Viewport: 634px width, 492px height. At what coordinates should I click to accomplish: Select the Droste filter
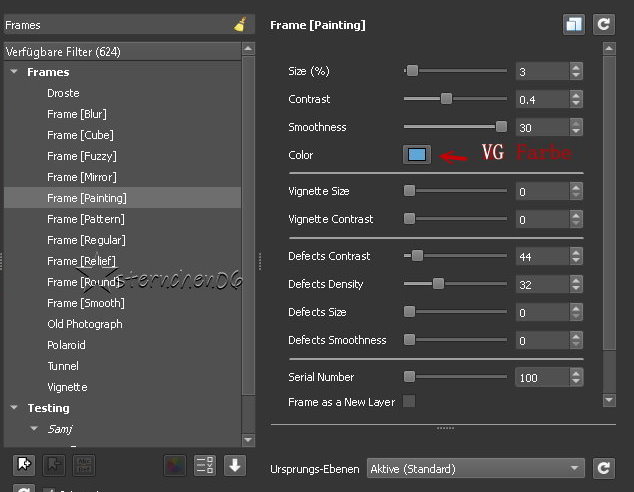click(x=63, y=93)
